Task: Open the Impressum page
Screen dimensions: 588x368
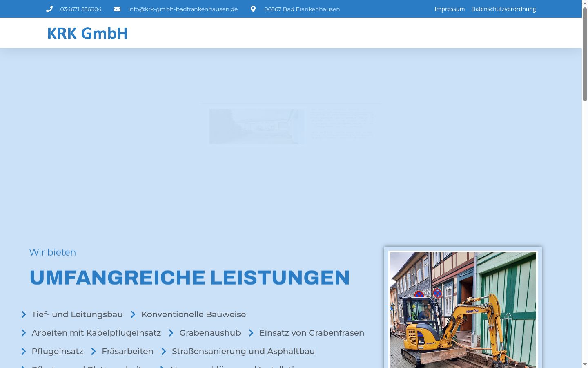Action: click(x=450, y=9)
